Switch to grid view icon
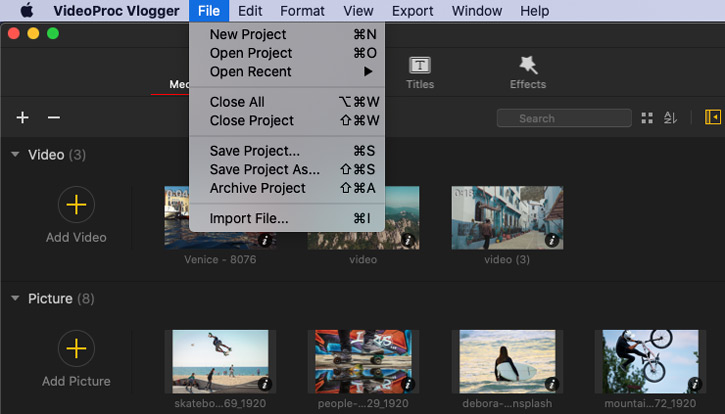 [x=647, y=118]
